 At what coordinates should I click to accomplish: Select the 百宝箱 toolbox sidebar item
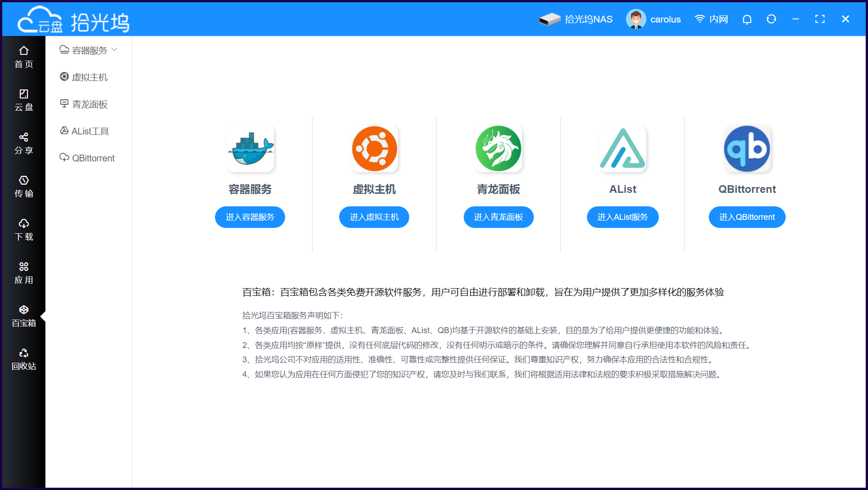(x=24, y=316)
